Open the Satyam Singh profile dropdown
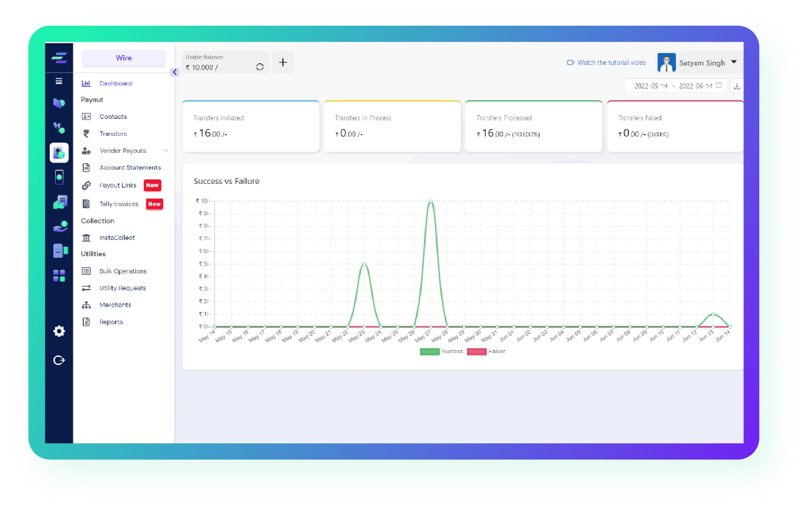Image resolution: width=812 pixels, height=515 pixels. tap(734, 62)
